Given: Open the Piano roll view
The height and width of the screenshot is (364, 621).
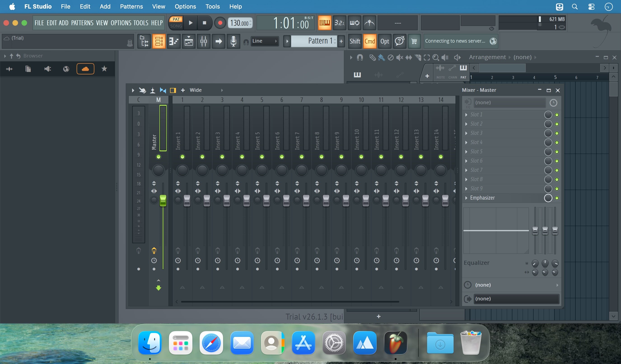Looking at the screenshot, I should (173, 41).
